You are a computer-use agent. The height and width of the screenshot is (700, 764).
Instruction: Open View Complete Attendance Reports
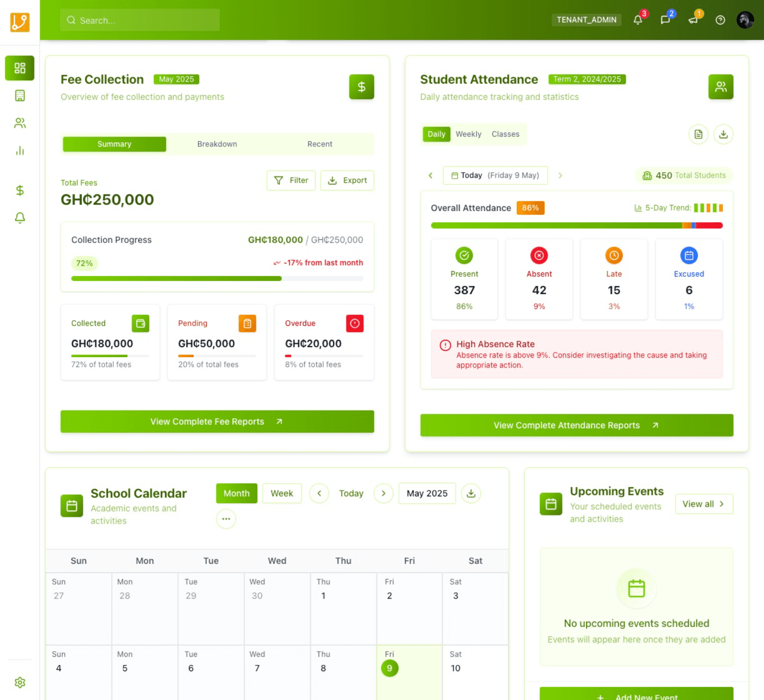pos(577,425)
